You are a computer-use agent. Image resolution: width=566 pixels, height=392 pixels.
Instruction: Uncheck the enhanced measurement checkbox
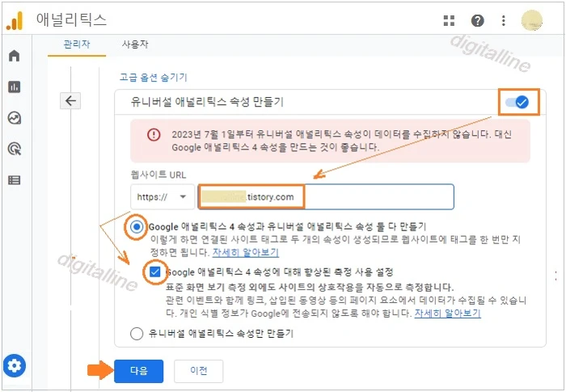(x=155, y=272)
